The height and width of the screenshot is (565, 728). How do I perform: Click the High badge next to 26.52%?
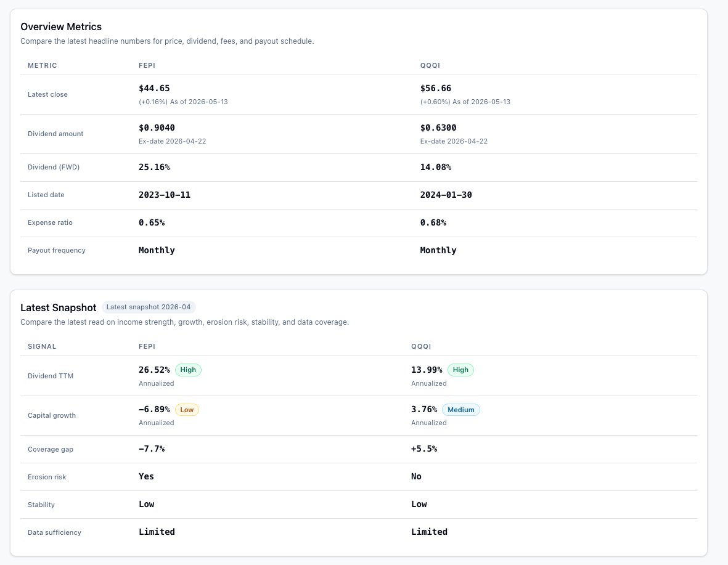coord(188,370)
